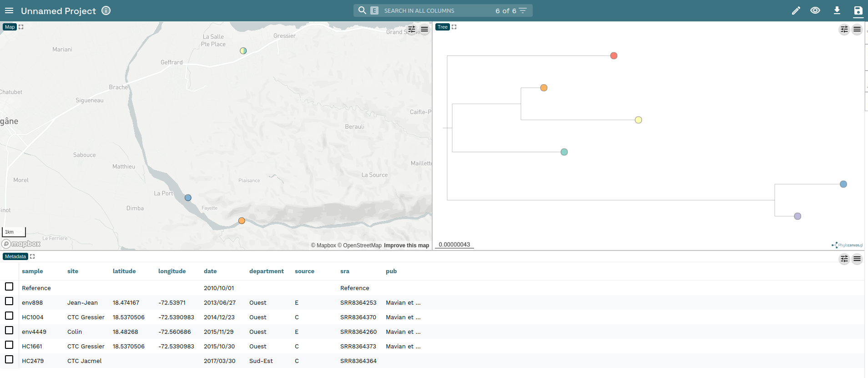Sort by the sample column header
The image size is (868, 378).
tap(32, 271)
